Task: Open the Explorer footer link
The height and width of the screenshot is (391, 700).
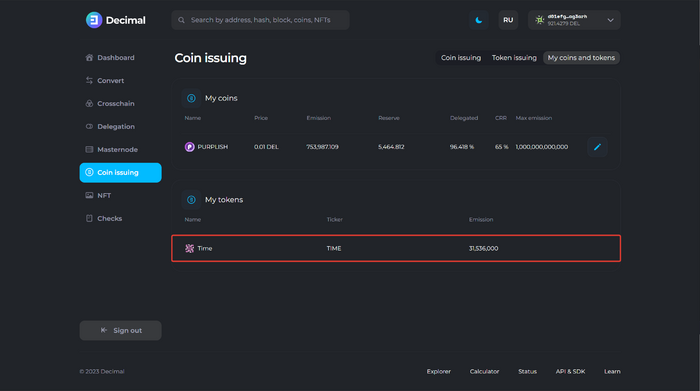Action: pos(438,371)
